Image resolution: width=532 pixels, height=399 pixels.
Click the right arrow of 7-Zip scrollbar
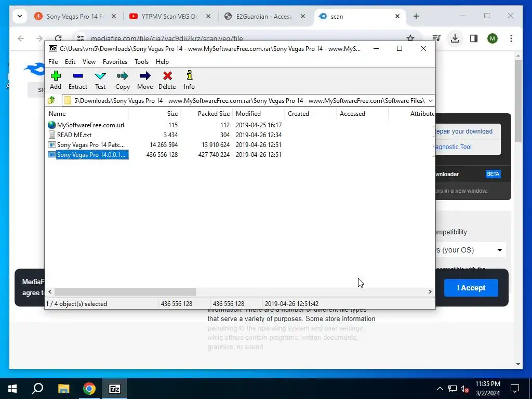coord(430,291)
